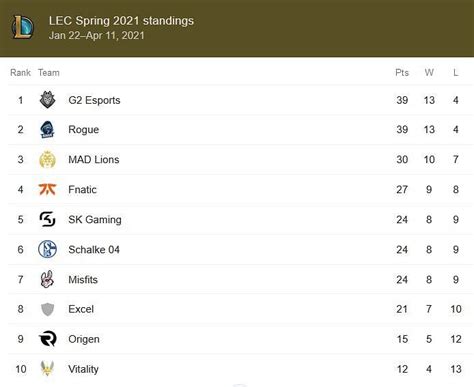Click the Excel shield logo

pyautogui.click(x=47, y=309)
